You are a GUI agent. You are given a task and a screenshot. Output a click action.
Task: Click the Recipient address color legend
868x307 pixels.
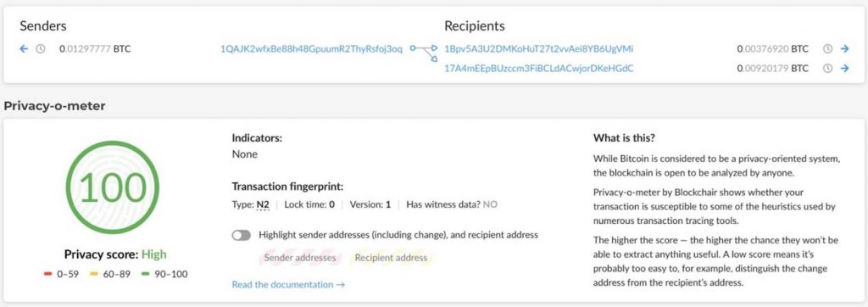point(391,258)
